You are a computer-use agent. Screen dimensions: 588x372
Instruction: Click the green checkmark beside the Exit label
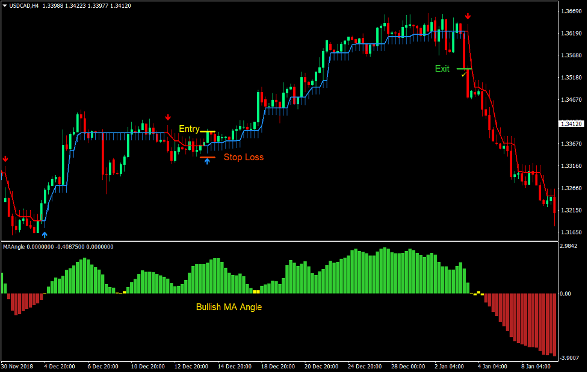[463, 75]
